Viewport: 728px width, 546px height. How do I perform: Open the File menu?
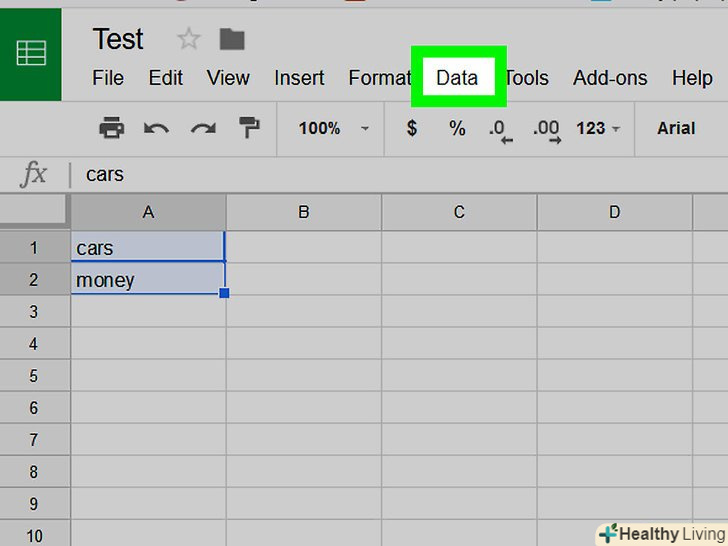tap(108, 78)
